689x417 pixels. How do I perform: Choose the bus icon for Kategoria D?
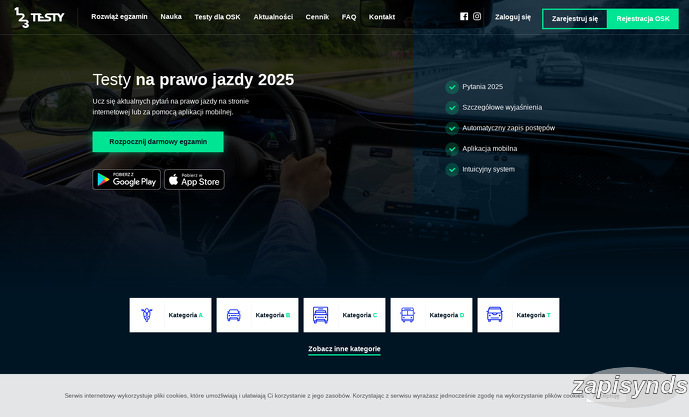[408, 315]
